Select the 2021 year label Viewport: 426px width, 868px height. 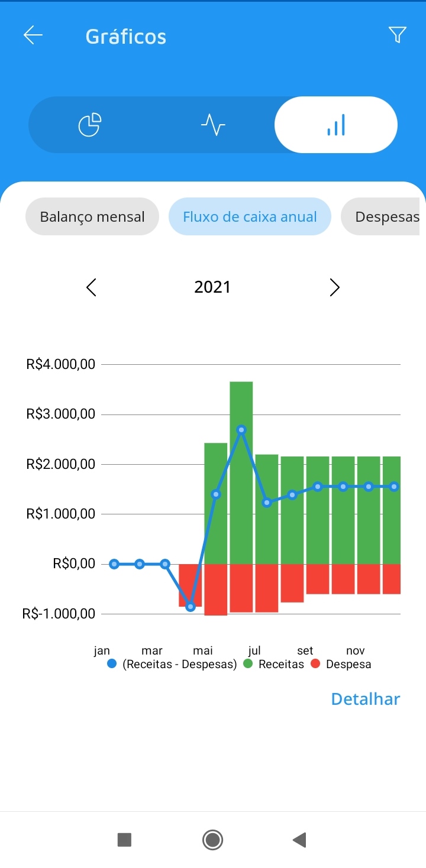[x=212, y=287]
